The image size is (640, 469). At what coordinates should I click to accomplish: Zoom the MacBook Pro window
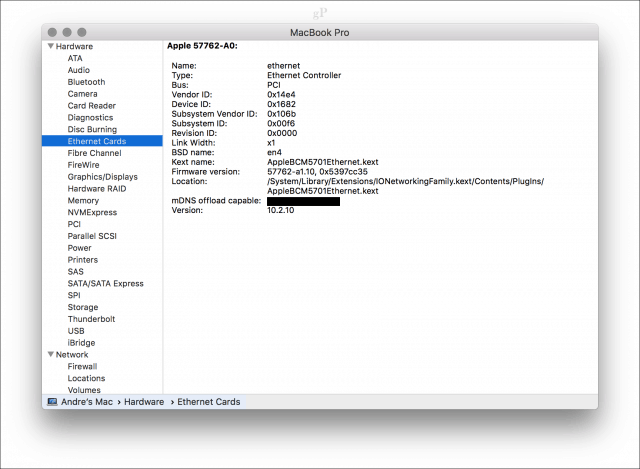[82, 32]
